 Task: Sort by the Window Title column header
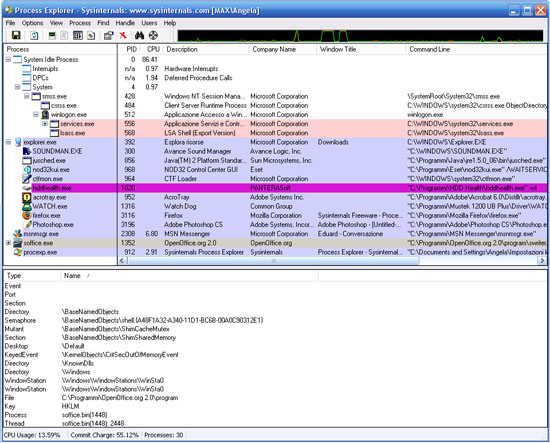(361, 49)
